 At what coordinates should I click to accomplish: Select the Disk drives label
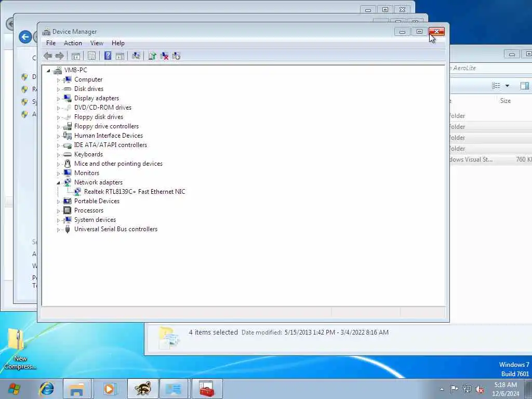coord(89,89)
